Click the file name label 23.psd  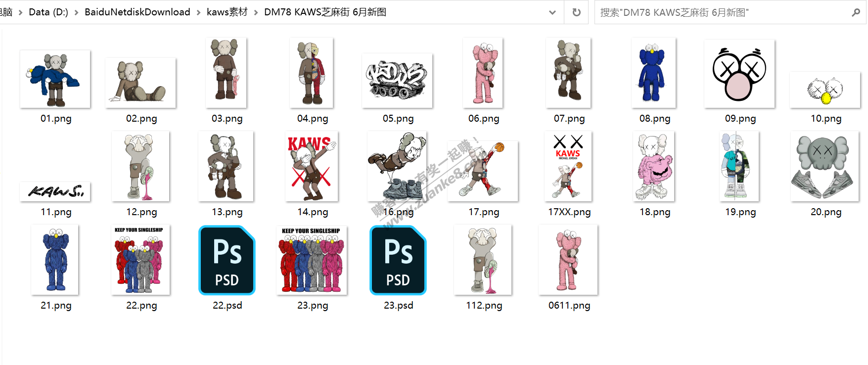coord(399,306)
